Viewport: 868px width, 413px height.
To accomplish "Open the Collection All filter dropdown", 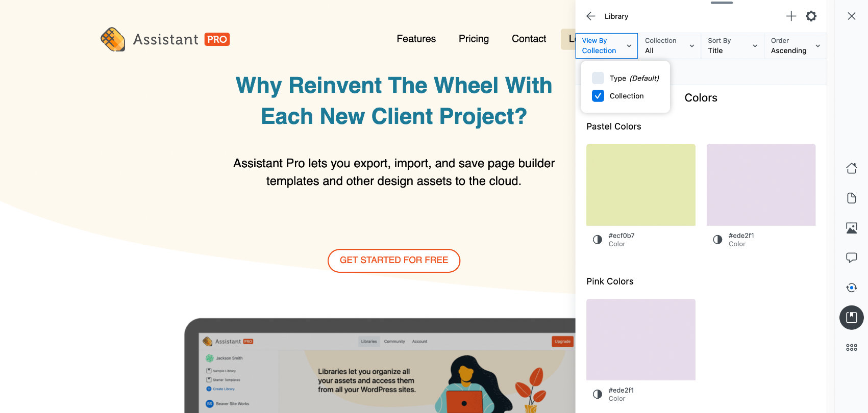I will coord(669,46).
